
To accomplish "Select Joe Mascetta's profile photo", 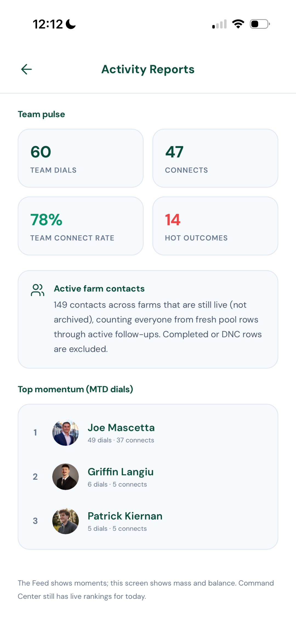I will tap(66, 433).
